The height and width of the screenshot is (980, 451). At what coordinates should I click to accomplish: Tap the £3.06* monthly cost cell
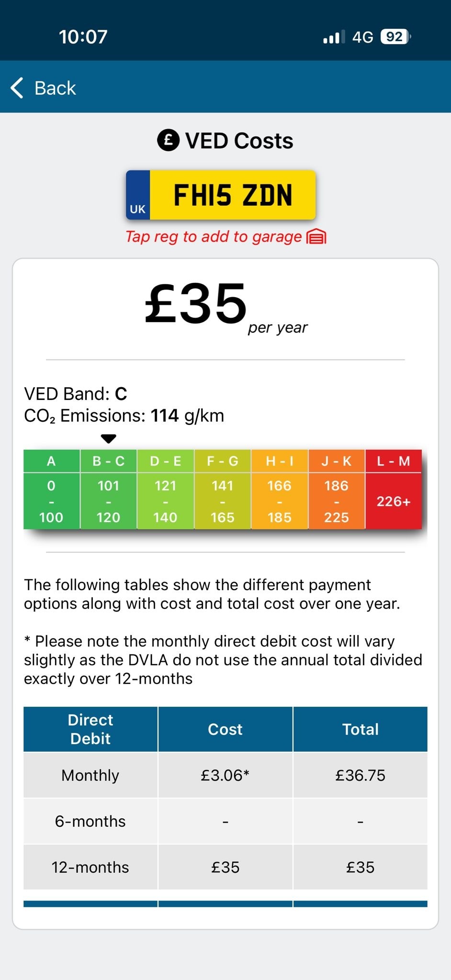point(225,775)
